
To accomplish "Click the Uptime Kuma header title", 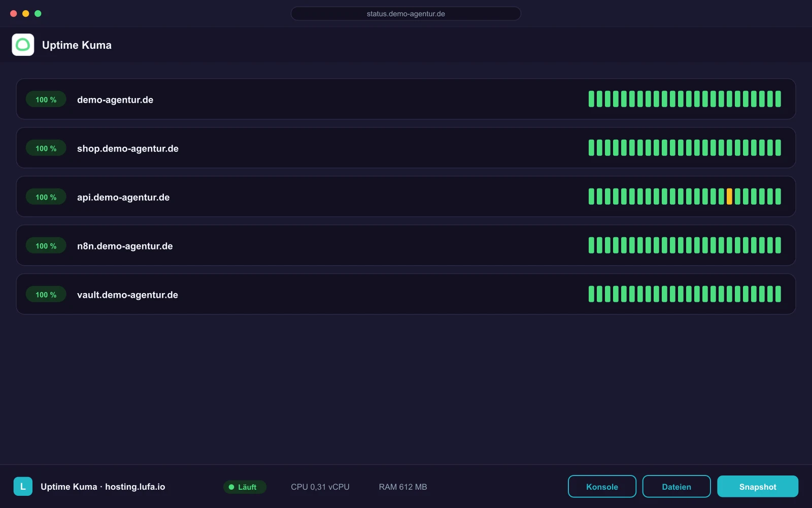I will click(77, 45).
